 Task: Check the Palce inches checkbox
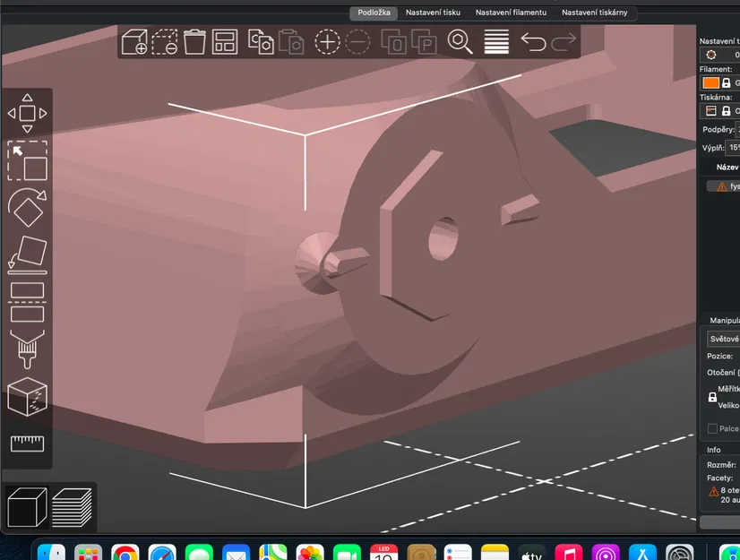click(x=712, y=428)
